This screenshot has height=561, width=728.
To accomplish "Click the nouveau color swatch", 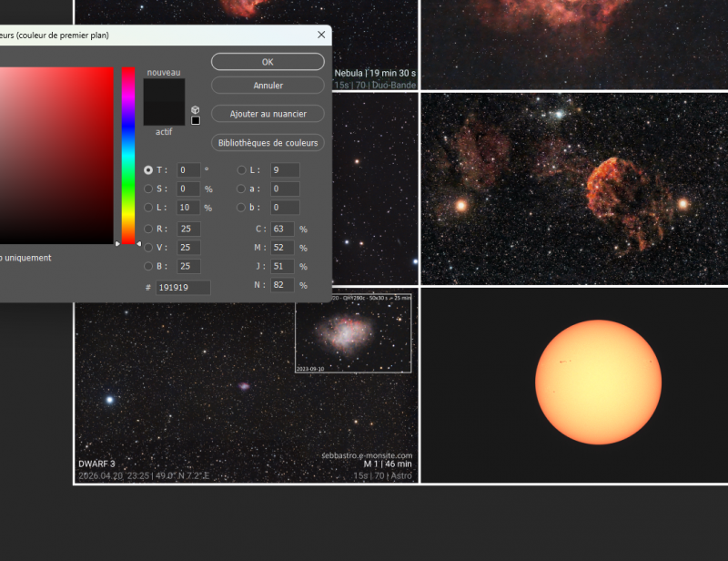I will pyautogui.click(x=164, y=90).
